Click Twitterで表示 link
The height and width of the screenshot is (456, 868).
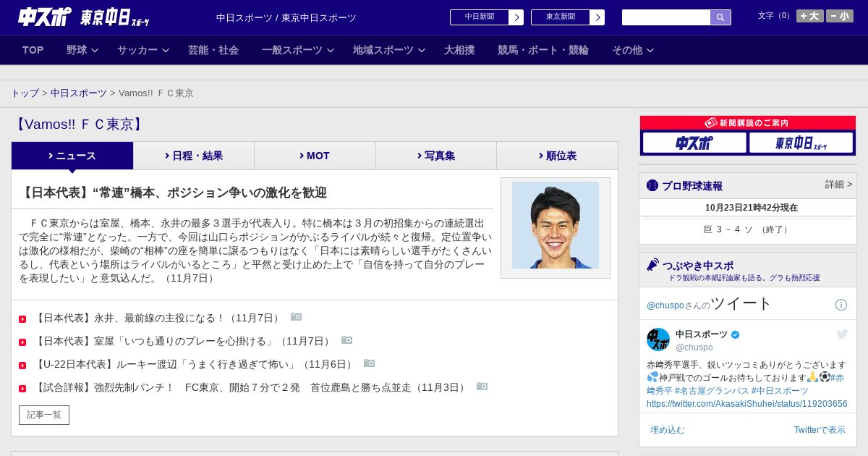(x=820, y=430)
